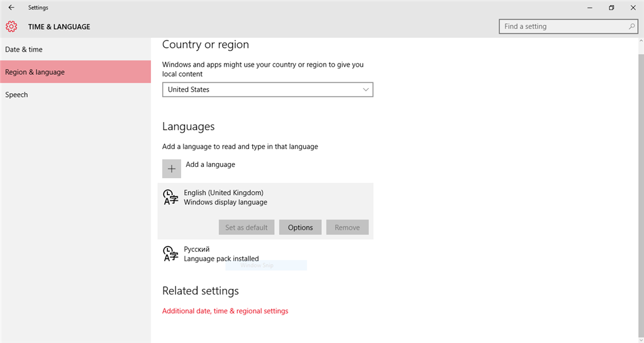This screenshot has width=644, height=343.
Task: Click the magnifier icon in search box
Action: pyautogui.click(x=631, y=26)
